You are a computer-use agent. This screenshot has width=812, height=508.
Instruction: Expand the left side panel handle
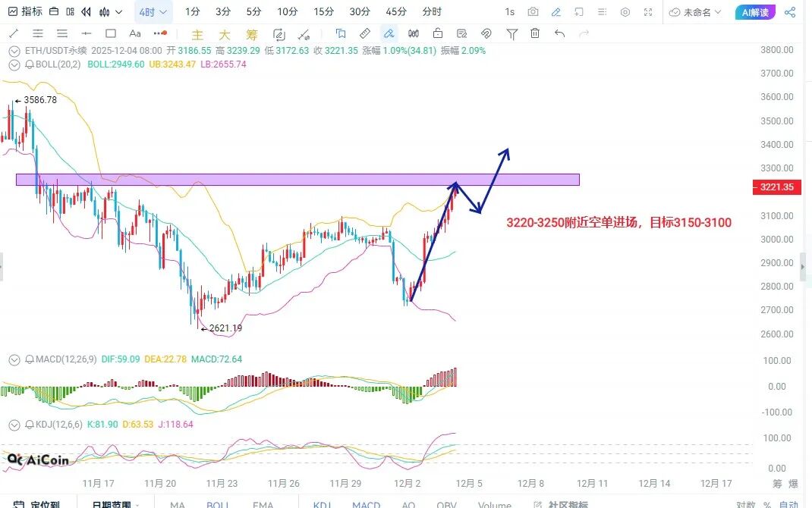click(2, 267)
